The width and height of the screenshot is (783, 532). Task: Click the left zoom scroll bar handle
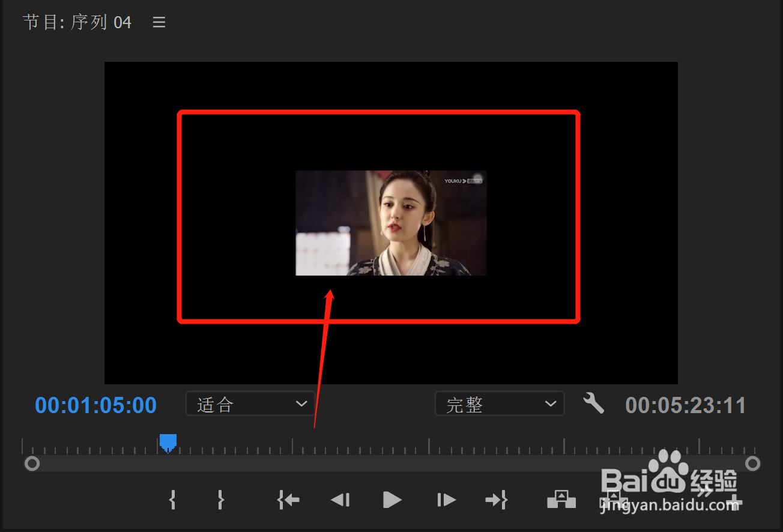(x=32, y=464)
